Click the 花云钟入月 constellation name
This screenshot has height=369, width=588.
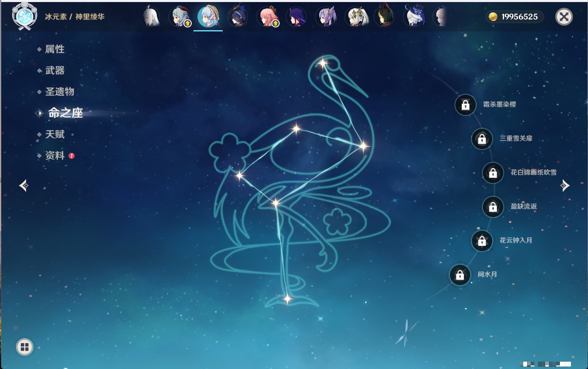(516, 240)
